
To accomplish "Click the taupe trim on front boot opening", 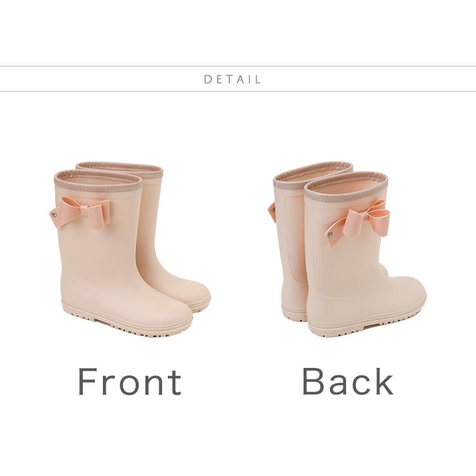I will click(98, 181).
